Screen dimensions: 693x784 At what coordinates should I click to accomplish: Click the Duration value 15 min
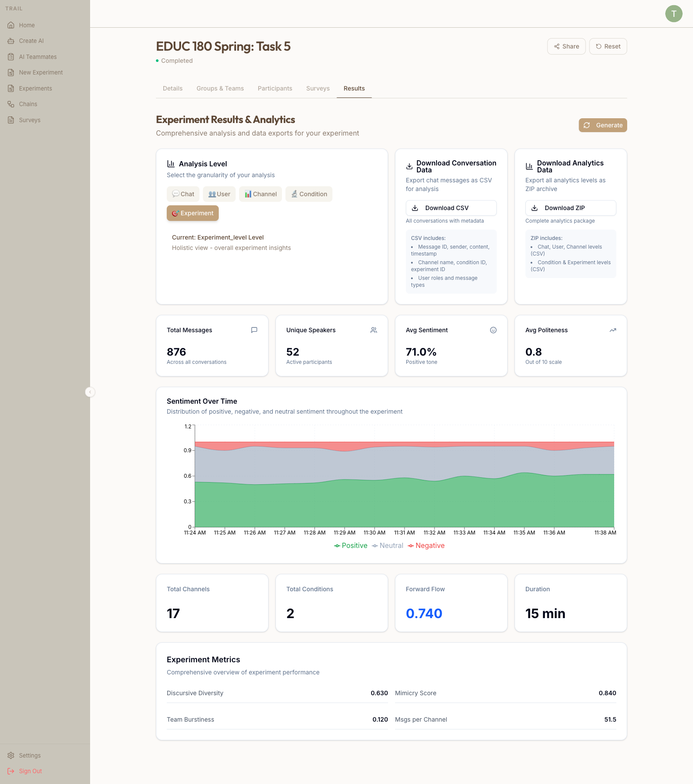tap(545, 613)
